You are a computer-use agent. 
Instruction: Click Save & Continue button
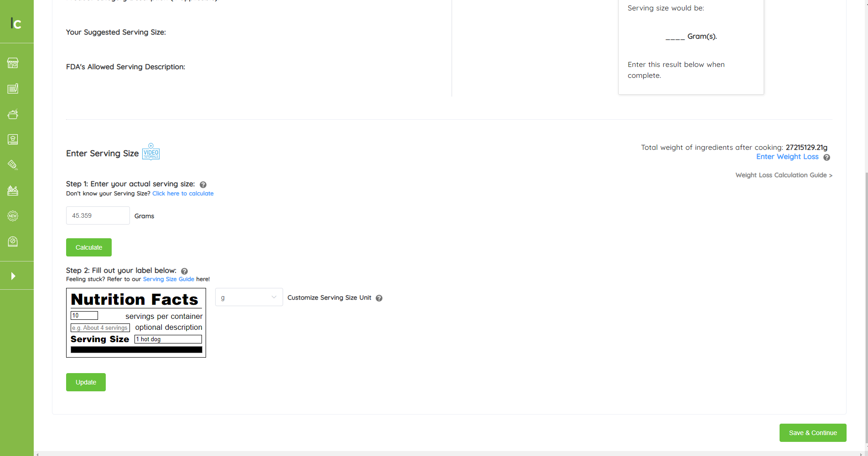(812, 433)
